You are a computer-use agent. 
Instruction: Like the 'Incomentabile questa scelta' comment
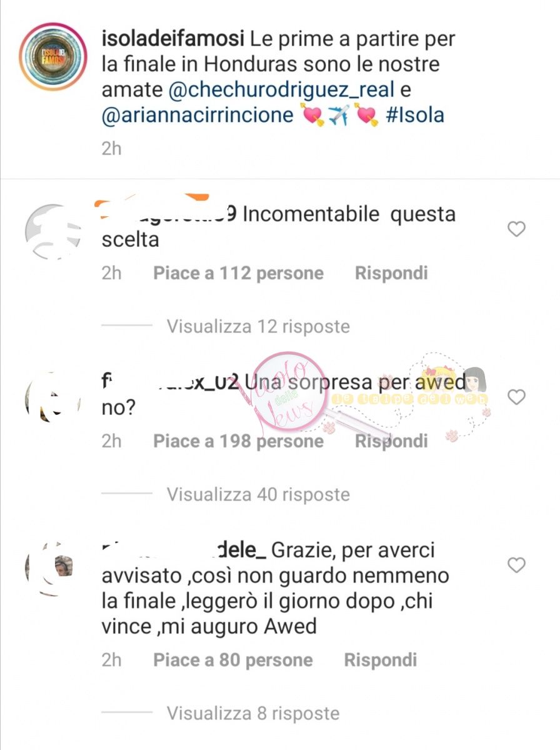[x=516, y=229]
